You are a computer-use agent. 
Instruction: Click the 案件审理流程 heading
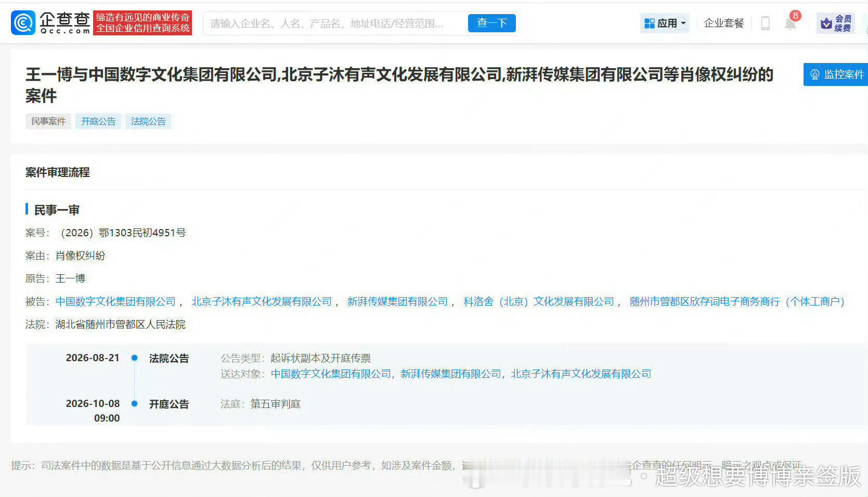pos(58,172)
